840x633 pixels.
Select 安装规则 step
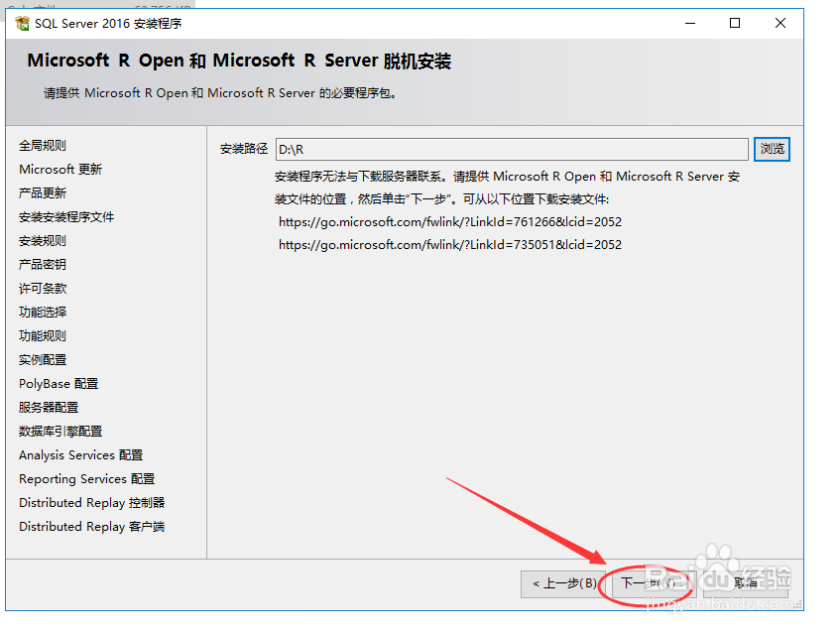[x=43, y=241]
